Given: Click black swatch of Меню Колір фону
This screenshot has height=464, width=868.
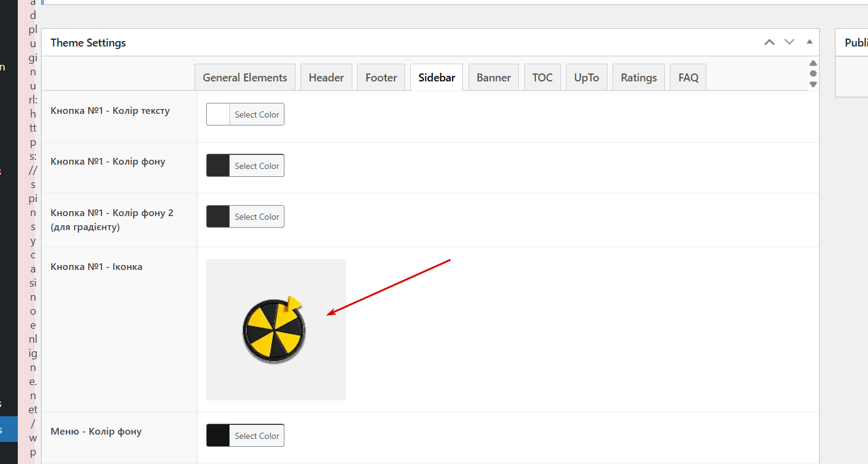Looking at the screenshot, I should tap(218, 436).
